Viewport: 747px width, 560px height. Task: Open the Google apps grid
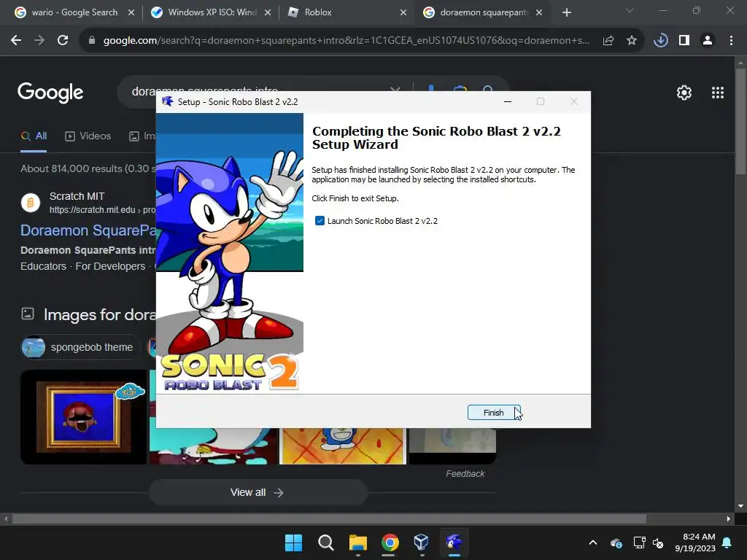[x=718, y=93]
